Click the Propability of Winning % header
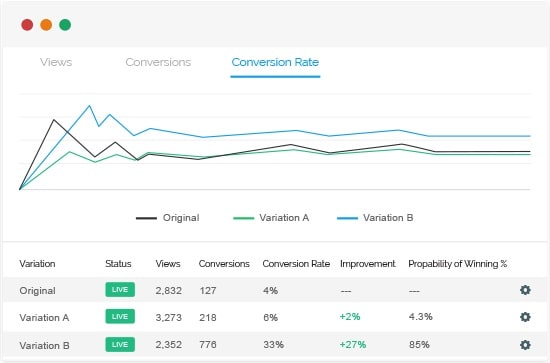The image size is (550, 363). pos(458,264)
